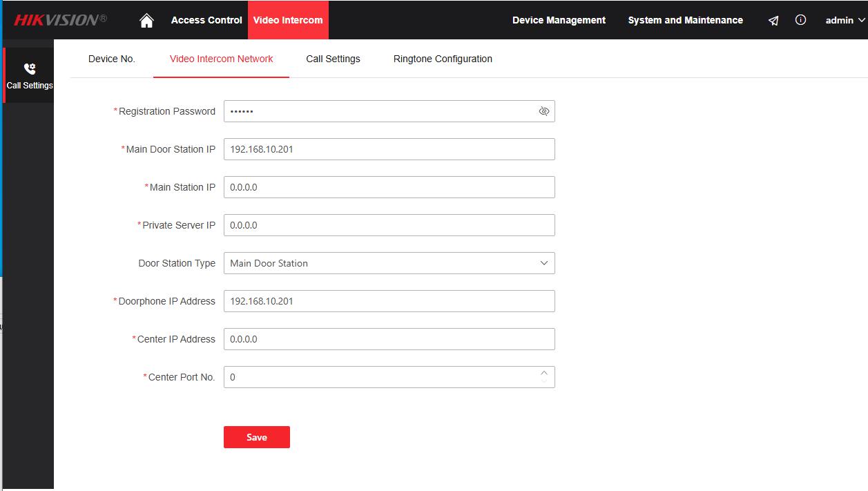Click the Center Port No. label
868x491 pixels.
coord(182,377)
